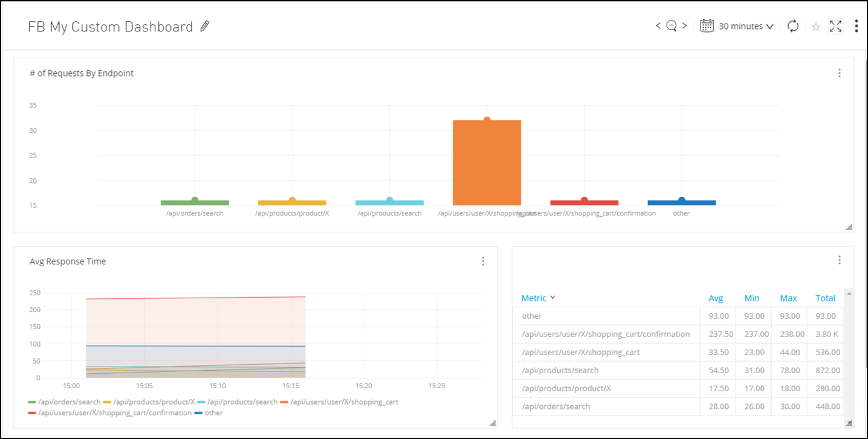Toggle the 'other' series in the legend

click(x=213, y=413)
